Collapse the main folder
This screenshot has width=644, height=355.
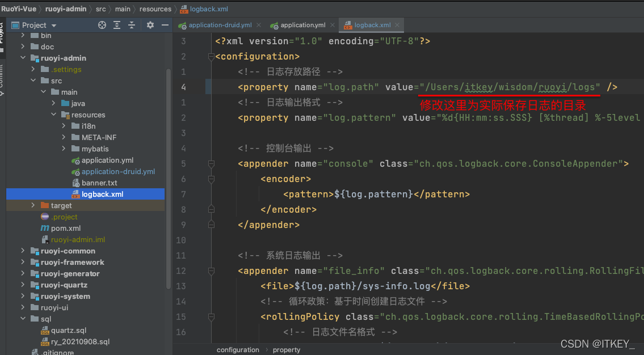[44, 92]
